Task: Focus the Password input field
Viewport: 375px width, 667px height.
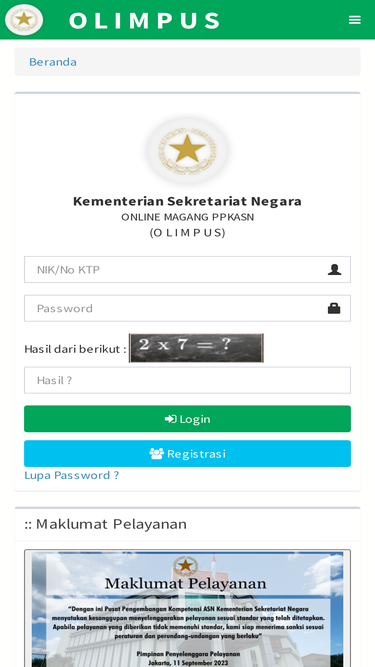Action: click(188, 308)
